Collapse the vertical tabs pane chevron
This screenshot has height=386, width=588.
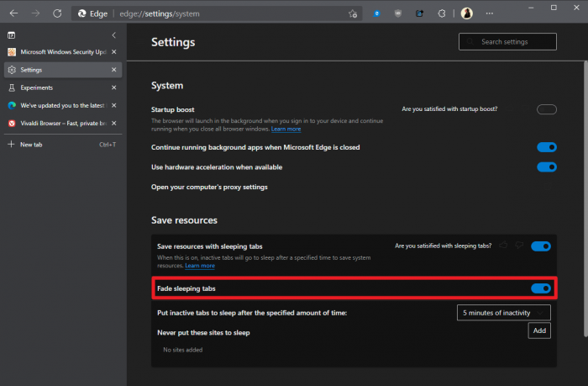click(x=113, y=35)
